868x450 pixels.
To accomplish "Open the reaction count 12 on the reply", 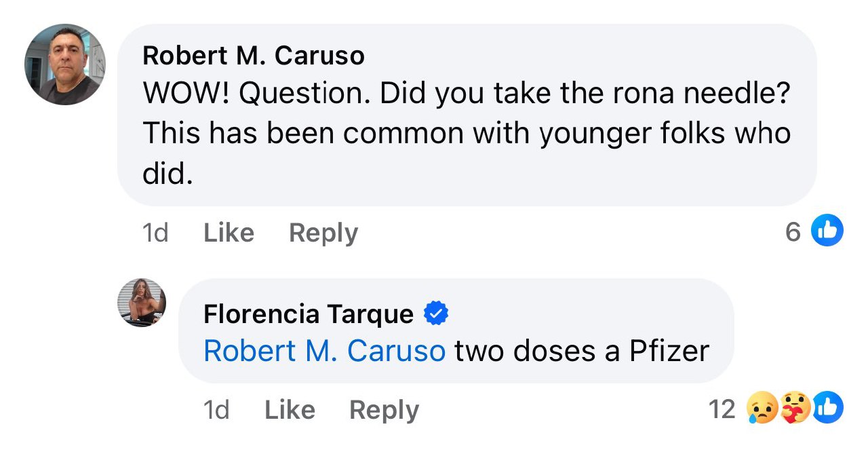I will click(x=722, y=409).
